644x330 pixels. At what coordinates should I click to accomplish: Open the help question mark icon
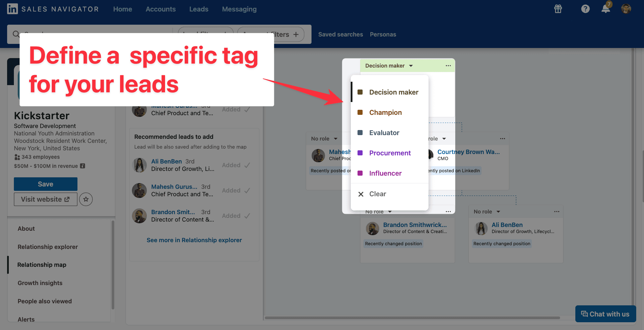[x=585, y=9]
